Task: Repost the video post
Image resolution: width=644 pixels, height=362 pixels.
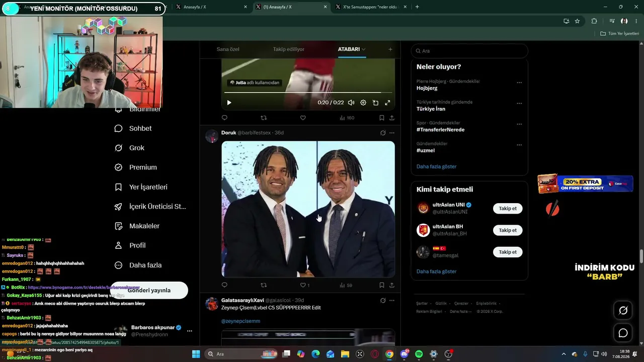Action: (264, 118)
